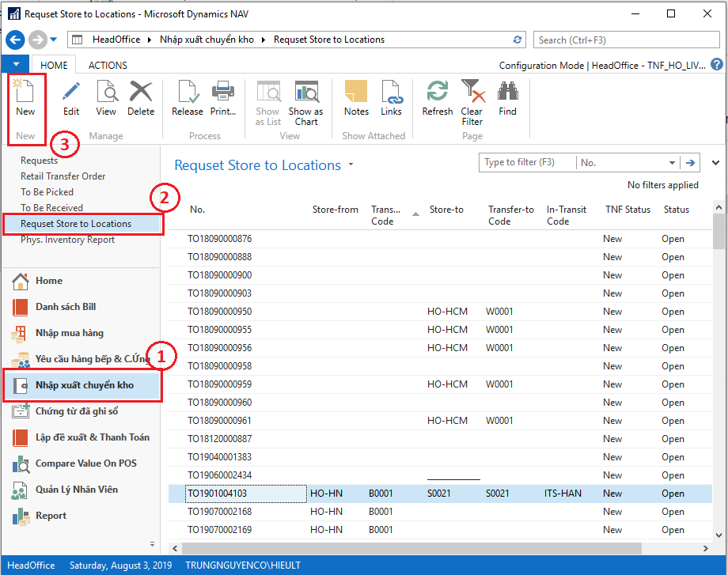Sort by the No. column header
This screenshot has width=728, height=575.
click(197, 210)
